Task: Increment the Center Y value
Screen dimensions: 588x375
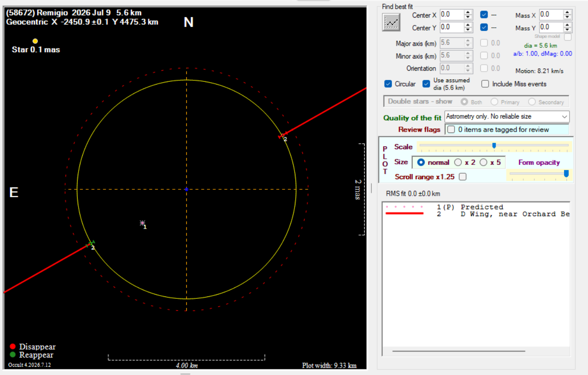Action: [468, 25]
